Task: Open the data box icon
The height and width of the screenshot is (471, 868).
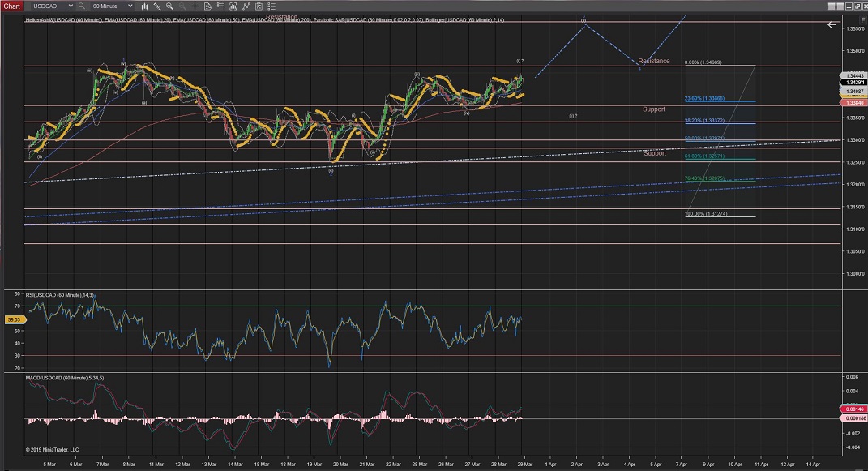Action: 207,6
